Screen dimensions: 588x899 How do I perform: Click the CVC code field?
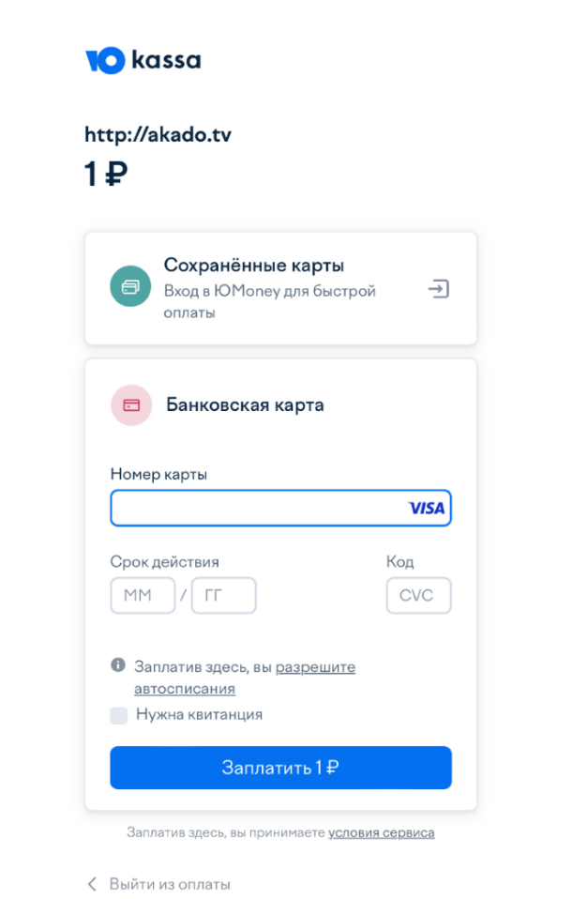[419, 595]
